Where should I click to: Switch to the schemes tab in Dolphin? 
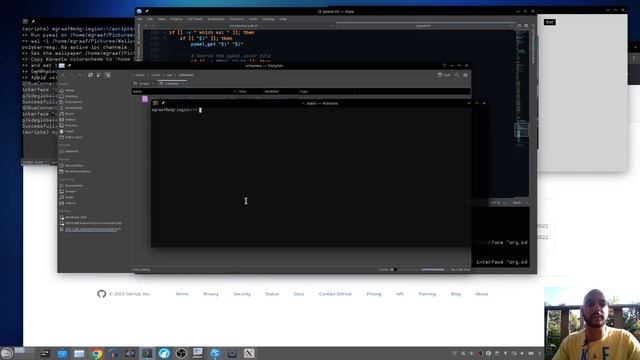pyautogui.click(x=172, y=84)
